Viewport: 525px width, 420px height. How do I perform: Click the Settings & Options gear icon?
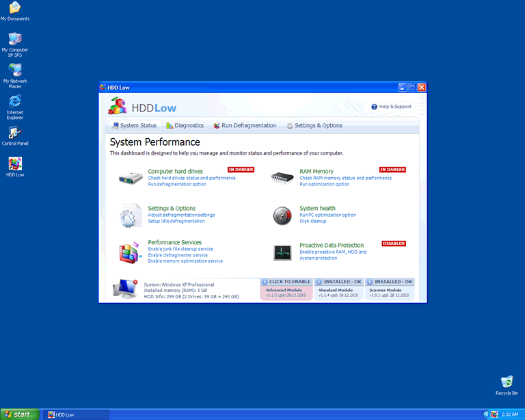tap(129, 215)
